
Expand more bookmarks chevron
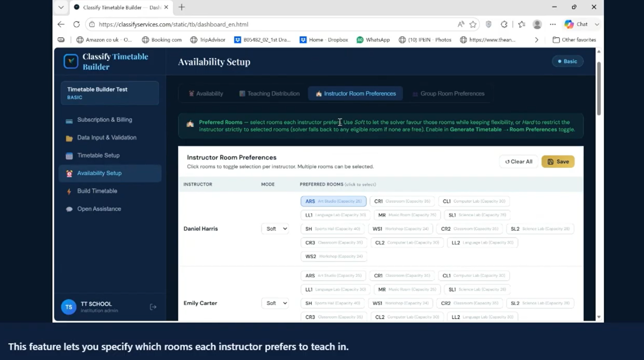coord(537,40)
